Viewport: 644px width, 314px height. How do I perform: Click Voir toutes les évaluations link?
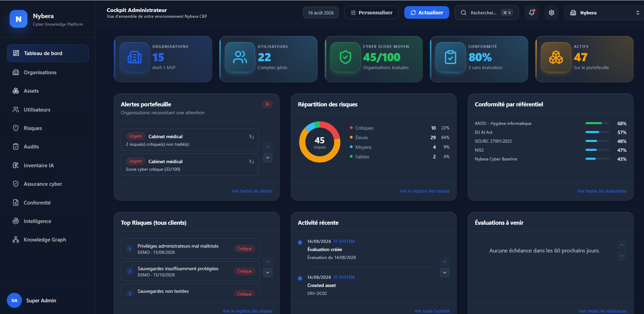click(x=602, y=191)
